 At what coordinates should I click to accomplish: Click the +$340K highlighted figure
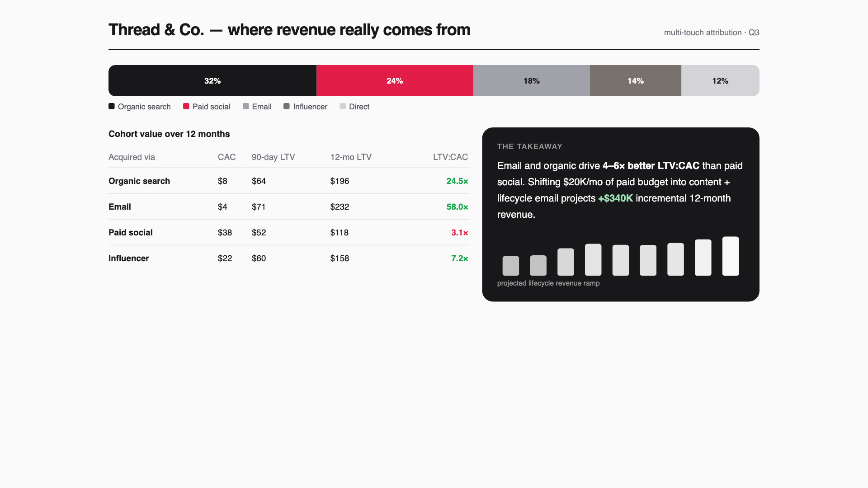[615, 198]
